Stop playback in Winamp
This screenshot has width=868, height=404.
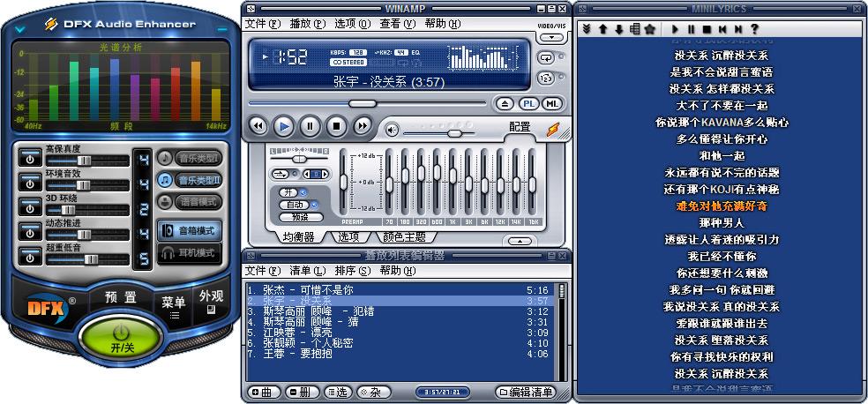[x=336, y=127]
